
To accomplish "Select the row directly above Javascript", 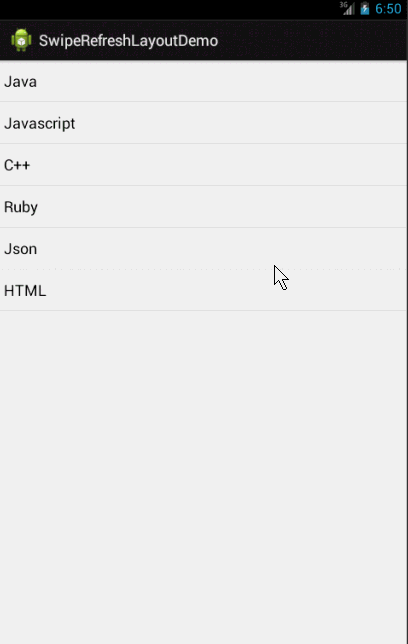I will (x=203, y=81).
